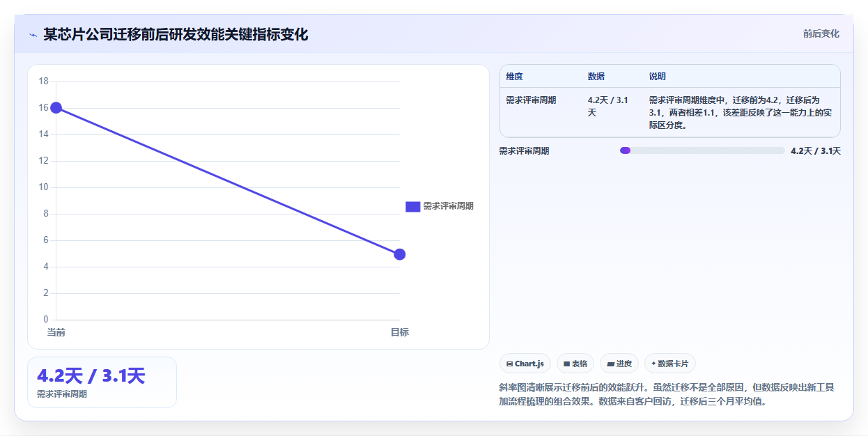Click the 进度 tag chip
The height and width of the screenshot is (436, 868).
tap(619, 364)
